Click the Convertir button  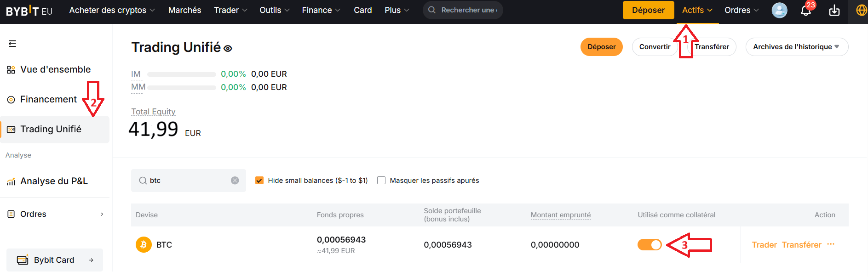click(x=655, y=47)
